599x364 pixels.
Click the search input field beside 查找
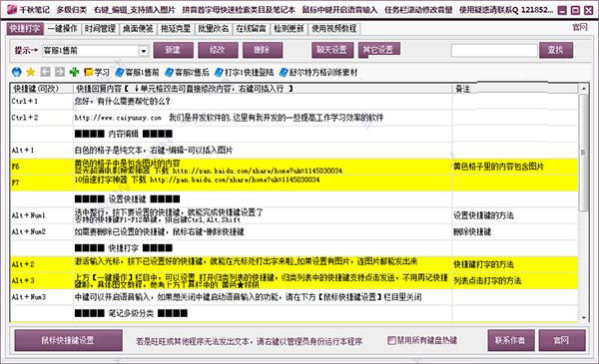click(x=494, y=50)
